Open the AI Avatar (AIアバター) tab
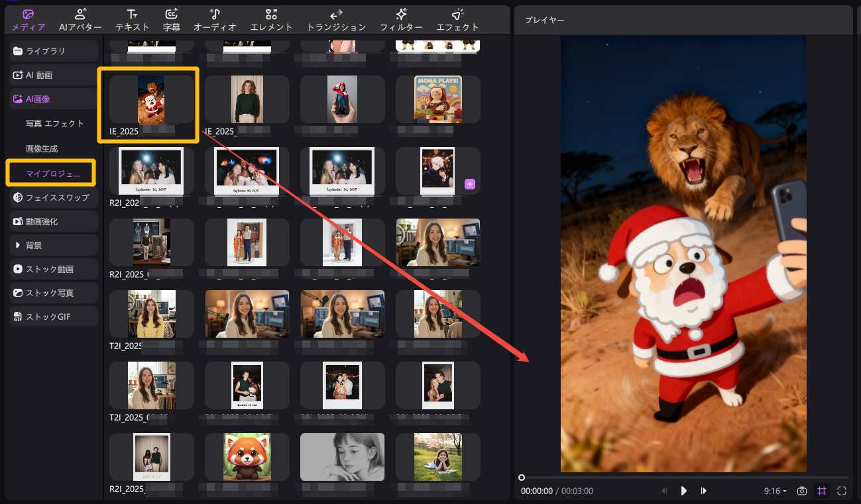861x504 pixels. [x=80, y=20]
